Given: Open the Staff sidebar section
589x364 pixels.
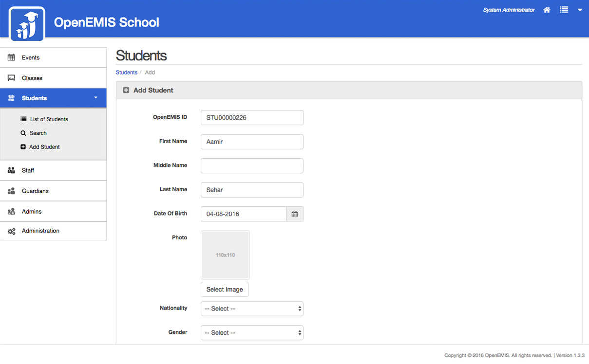Looking at the screenshot, I should click(28, 170).
